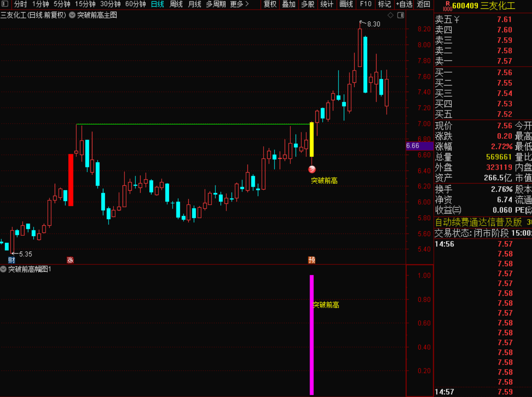Click the yellow breakout candlestick
This screenshot has width=532, height=397.
tap(311, 139)
